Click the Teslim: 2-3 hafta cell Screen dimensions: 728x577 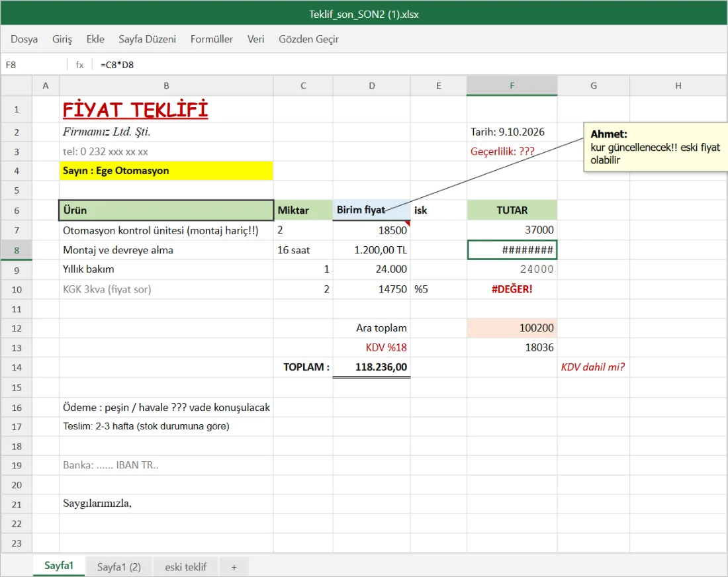click(x=166, y=426)
